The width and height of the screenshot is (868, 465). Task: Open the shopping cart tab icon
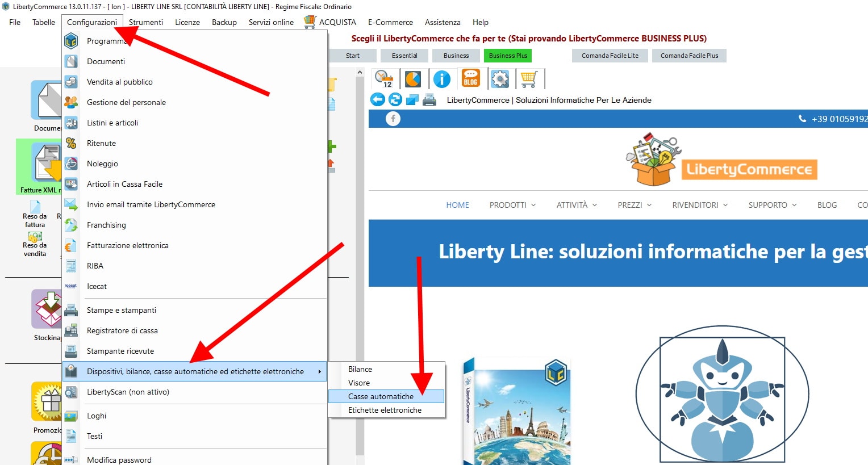click(529, 79)
